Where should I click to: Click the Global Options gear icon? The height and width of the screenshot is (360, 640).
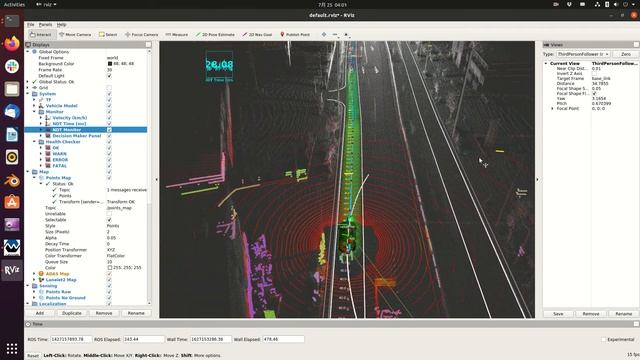35,52
